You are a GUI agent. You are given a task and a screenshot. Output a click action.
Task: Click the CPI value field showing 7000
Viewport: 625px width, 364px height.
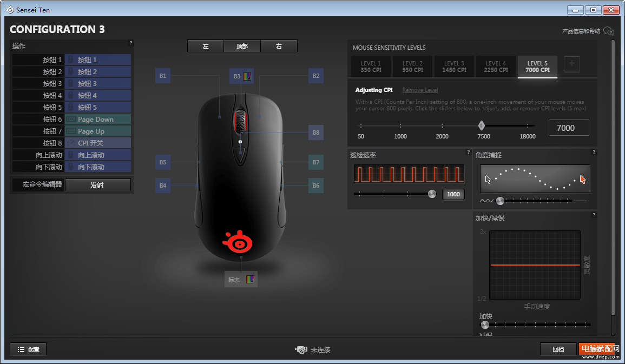569,128
